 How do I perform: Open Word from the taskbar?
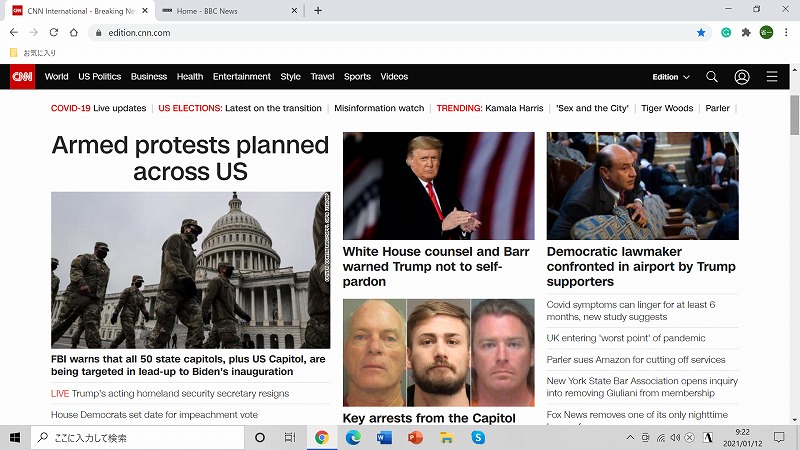pyautogui.click(x=384, y=437)
